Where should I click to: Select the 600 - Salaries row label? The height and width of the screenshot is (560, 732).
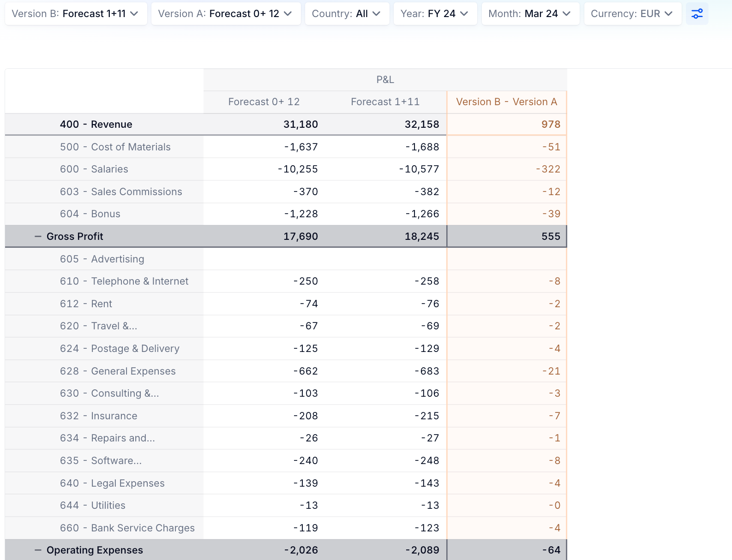pyautogui.click(x=94, y=169)
